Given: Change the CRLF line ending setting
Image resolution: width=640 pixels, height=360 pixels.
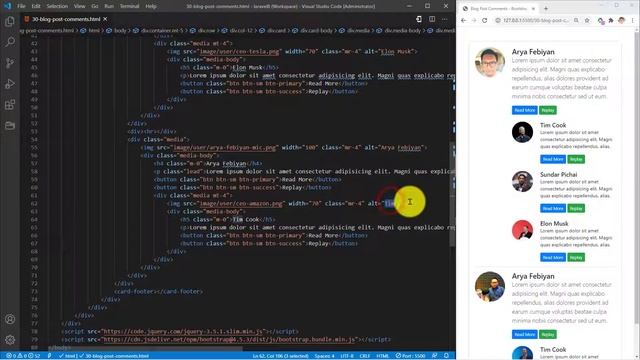Looking at the screenshot, I should click(x=365, y=356).
